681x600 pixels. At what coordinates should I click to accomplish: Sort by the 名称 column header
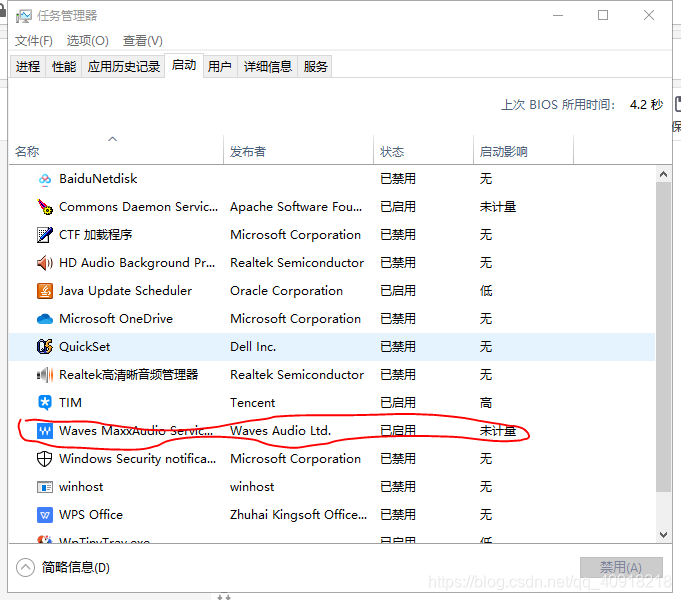point(116,150)
